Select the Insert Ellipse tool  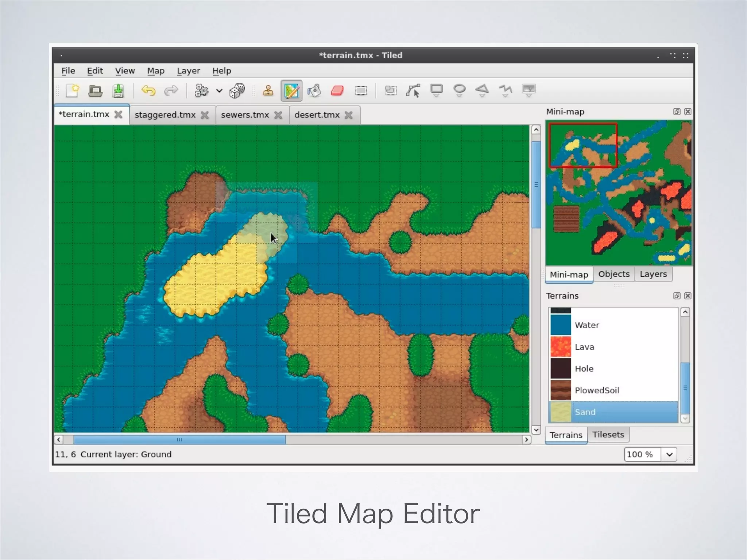pos(459,90)
